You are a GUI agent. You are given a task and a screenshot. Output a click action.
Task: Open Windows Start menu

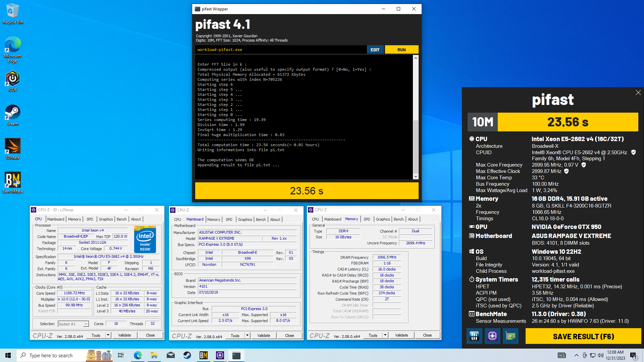8,355
